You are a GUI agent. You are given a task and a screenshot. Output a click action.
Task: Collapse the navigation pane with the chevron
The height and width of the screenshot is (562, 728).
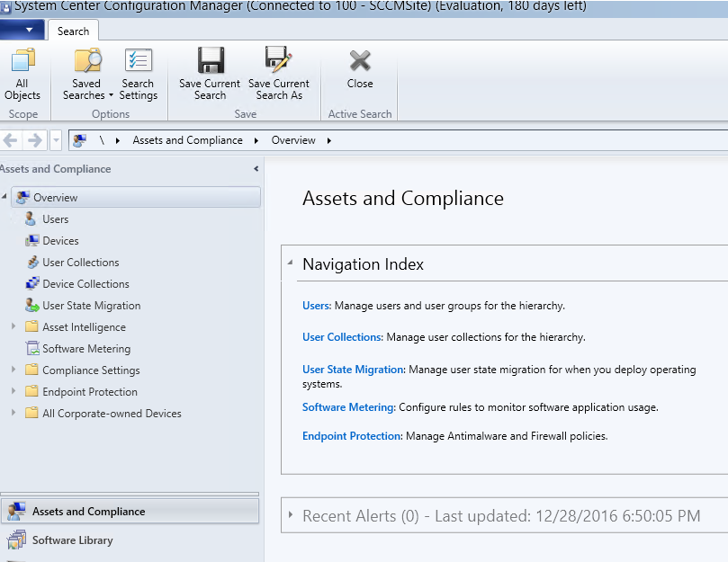[x=256, y=169]
